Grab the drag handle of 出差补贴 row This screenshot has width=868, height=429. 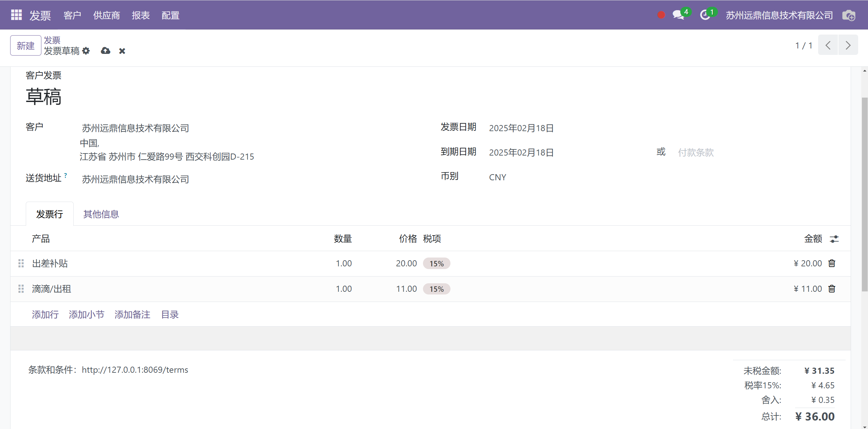pos(21,263)
